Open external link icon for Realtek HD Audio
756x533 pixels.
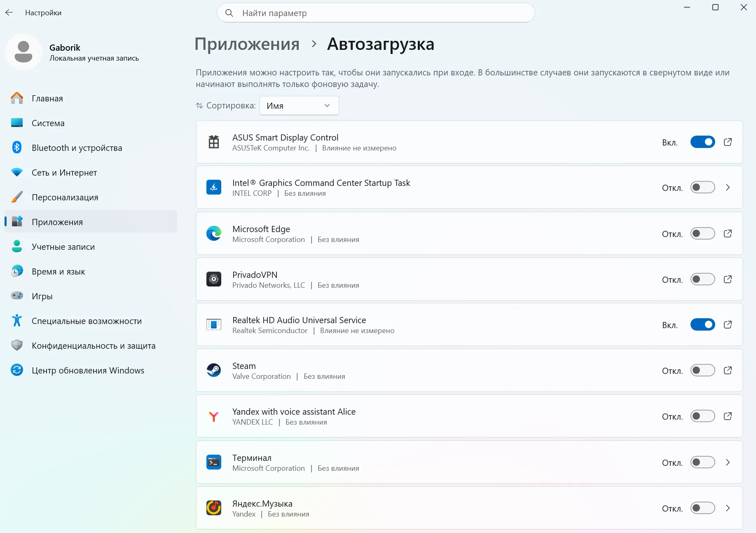pyautogui.click(x=728, y=325)
